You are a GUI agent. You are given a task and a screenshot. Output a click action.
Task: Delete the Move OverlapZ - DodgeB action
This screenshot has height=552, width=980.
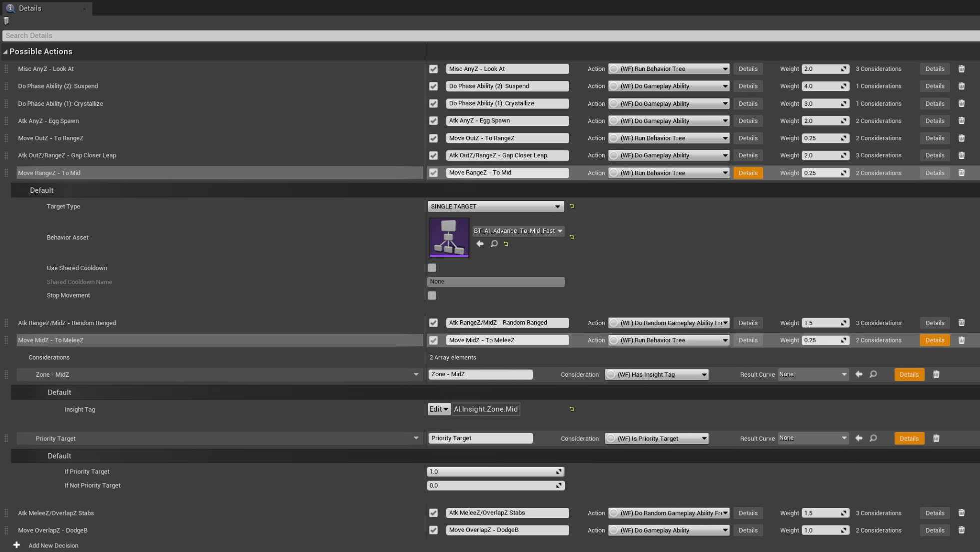pos(961,530)
